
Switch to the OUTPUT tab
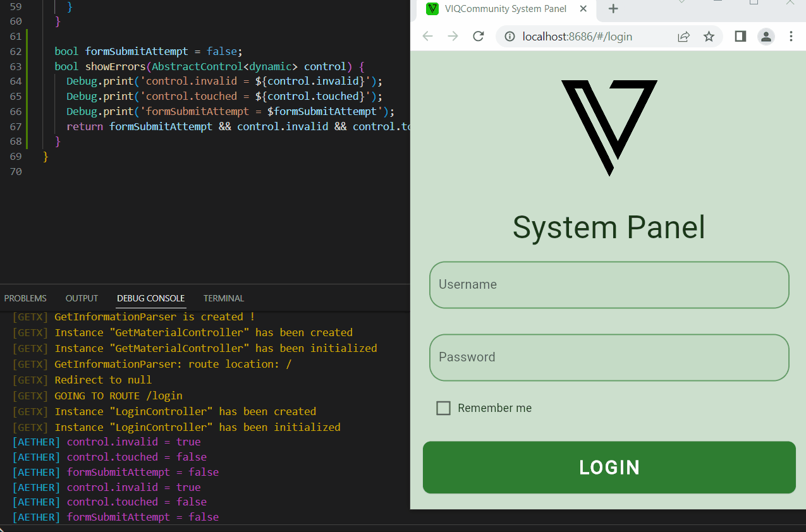click(81, 298)
